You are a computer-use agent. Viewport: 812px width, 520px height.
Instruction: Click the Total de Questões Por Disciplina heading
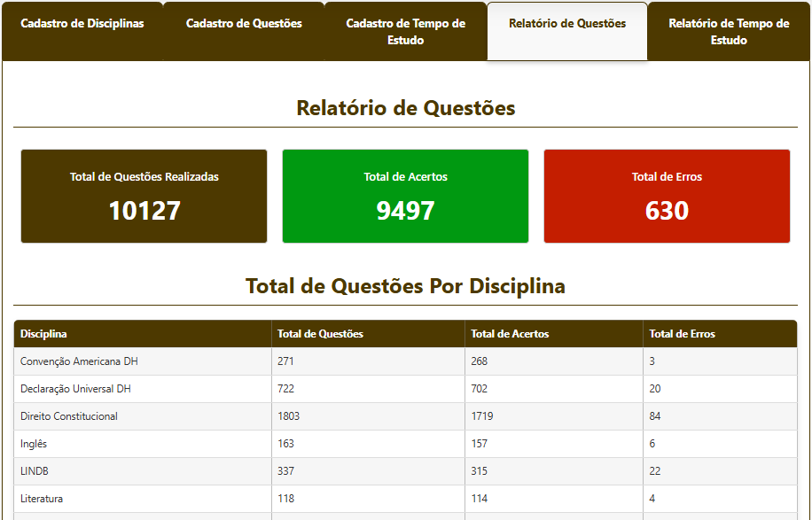click(x=405, y=286)
